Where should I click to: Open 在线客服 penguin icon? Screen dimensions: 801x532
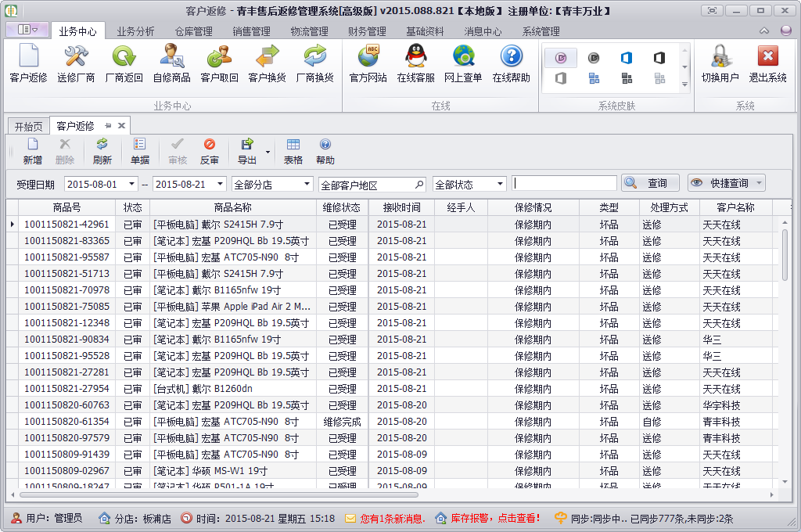click(x=416, y=64)
